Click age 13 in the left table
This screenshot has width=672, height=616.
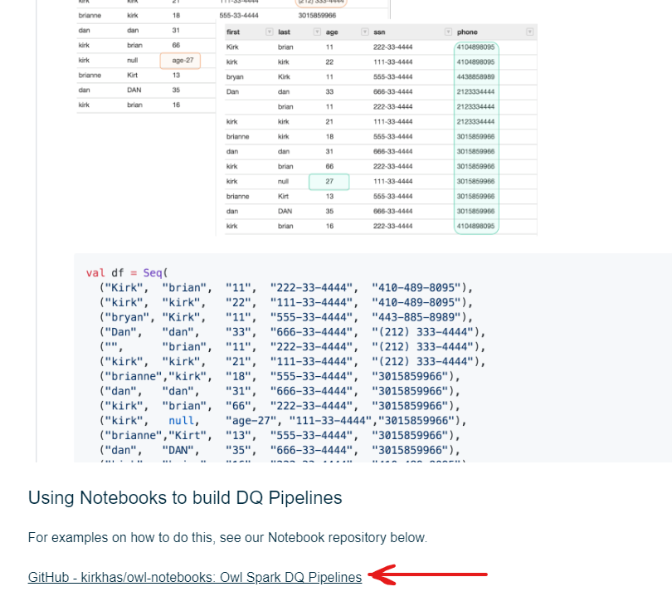click(176, 75)
